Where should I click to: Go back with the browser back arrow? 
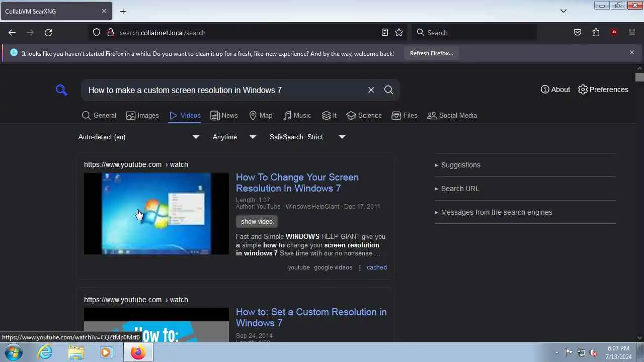point(12,33)
